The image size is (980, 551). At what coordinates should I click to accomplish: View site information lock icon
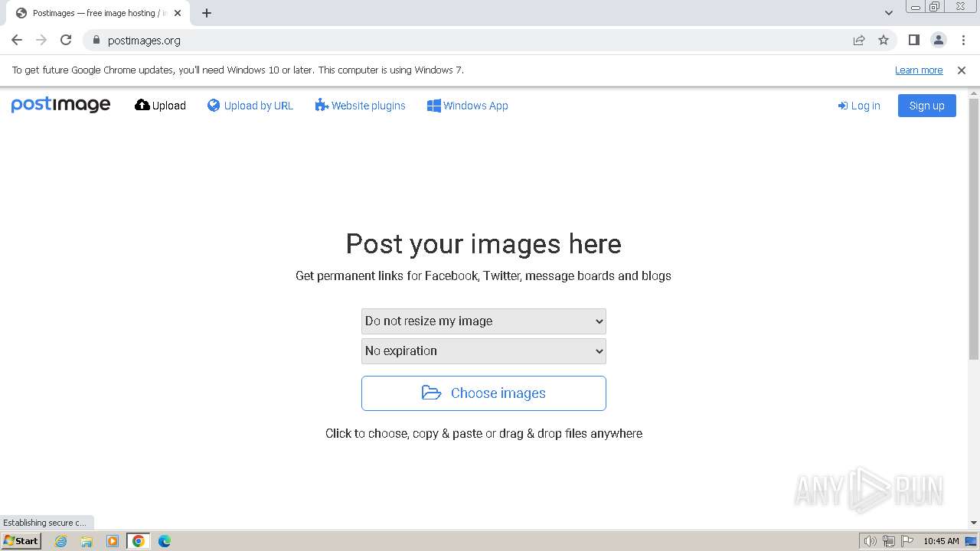(96, 40)
